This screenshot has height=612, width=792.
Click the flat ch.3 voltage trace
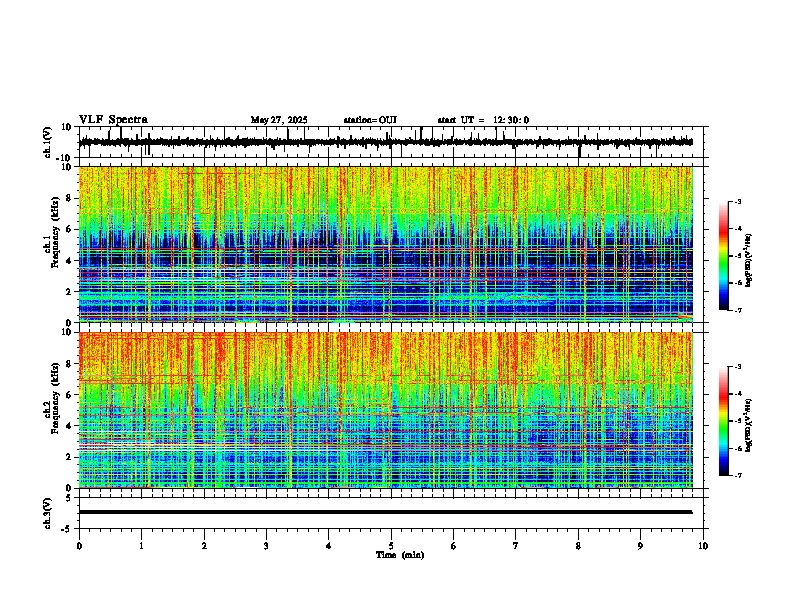(x=386, y=512)
